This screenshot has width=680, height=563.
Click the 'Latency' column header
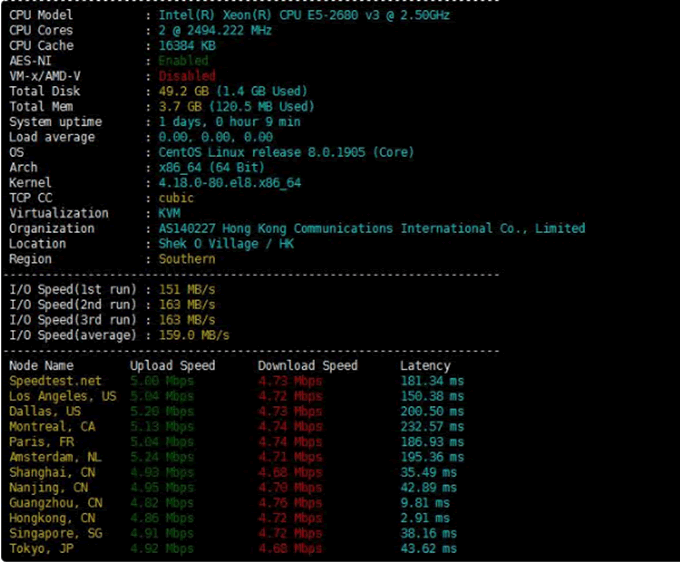[x=425, y=366]
